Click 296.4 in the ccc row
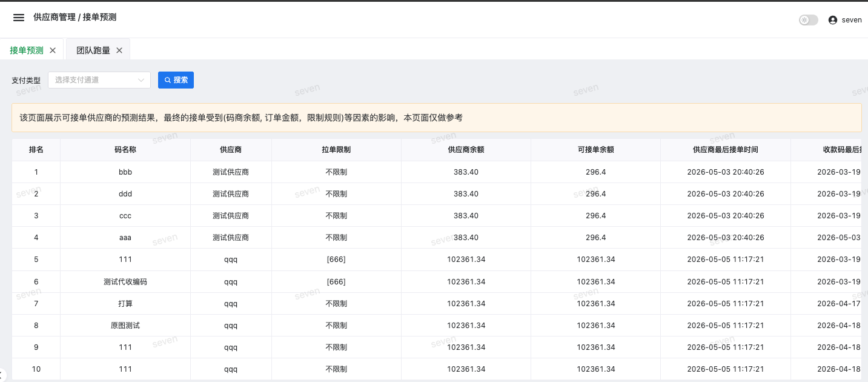Viewport: 868px width, 382px height. pos(596,216)
